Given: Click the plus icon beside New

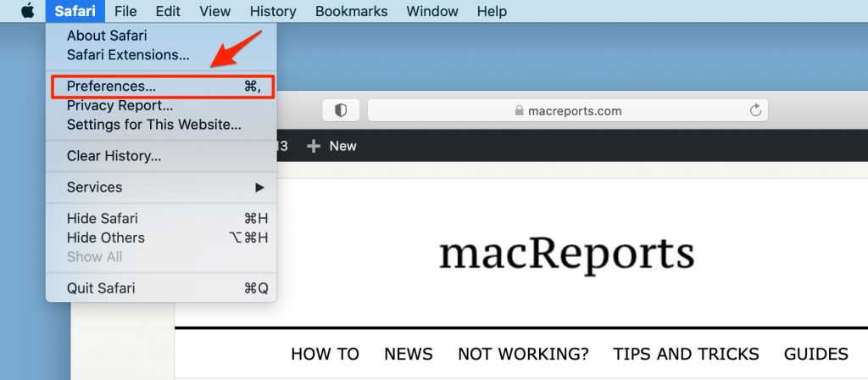Looking at the screenshot, I should 314,146.
